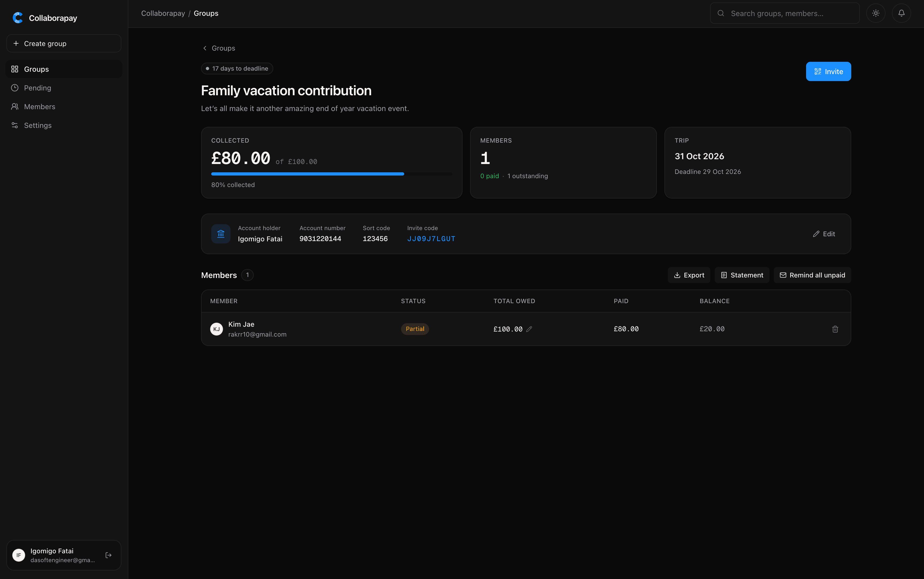This screenshot has width=924, height=579.
Task: Focus the Search groups, members field
Action: pos(785,13)
